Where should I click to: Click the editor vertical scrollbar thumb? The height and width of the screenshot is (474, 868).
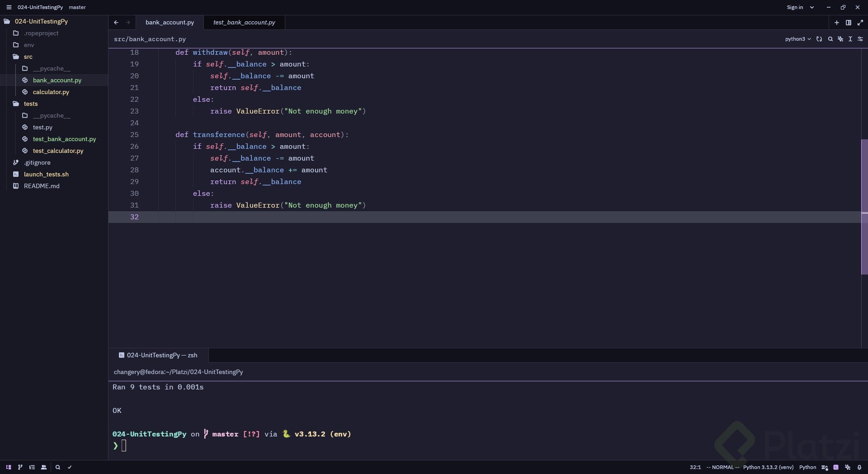click(864, 207)
